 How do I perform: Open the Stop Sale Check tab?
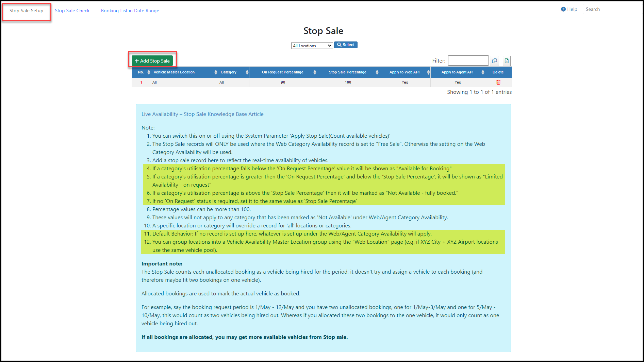[72, 11]
